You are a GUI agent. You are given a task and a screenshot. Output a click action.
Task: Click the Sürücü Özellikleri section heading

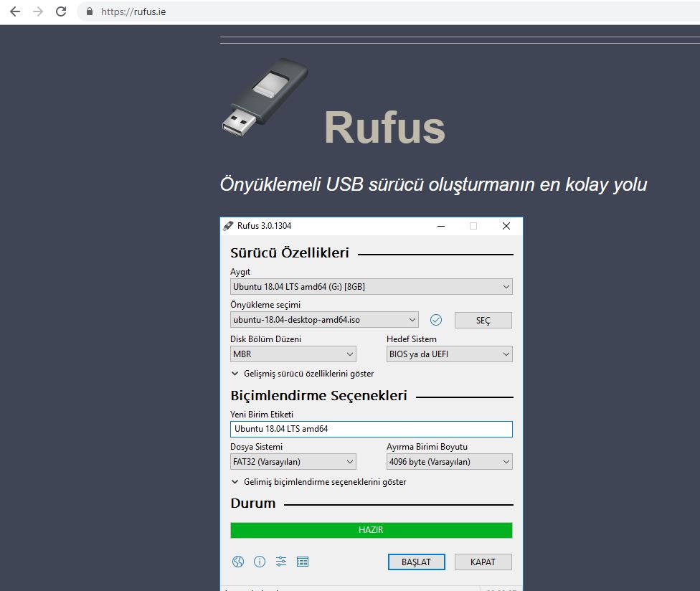(x=289, y=252)
